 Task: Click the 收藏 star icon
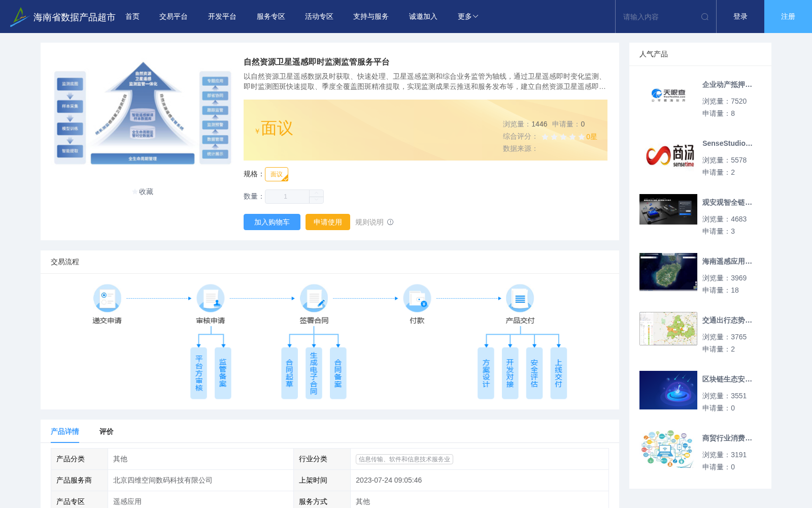[x=135, y=192]
